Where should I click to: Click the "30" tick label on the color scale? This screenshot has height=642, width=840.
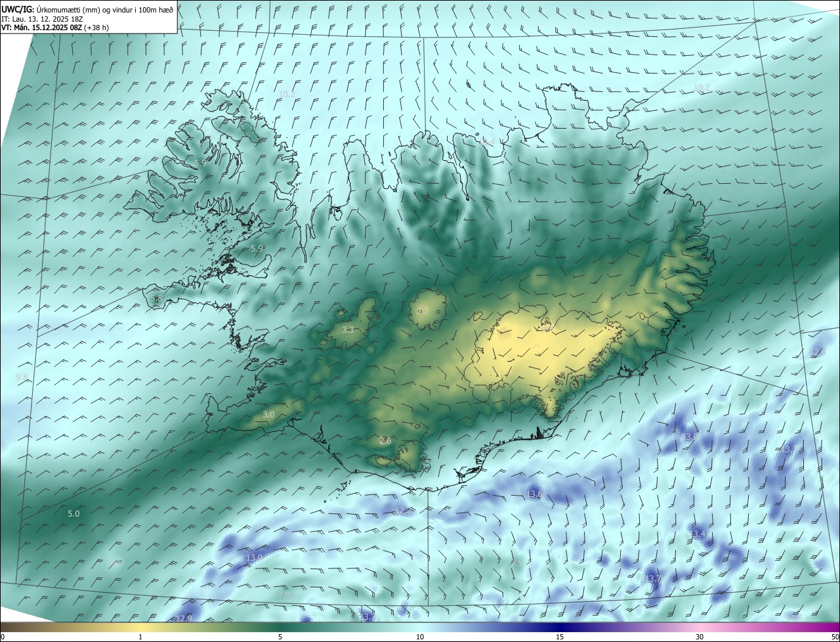(700, 637)
